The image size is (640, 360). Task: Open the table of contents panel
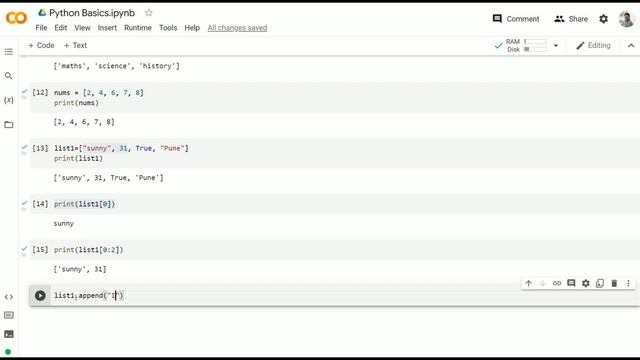coord(9,52)
